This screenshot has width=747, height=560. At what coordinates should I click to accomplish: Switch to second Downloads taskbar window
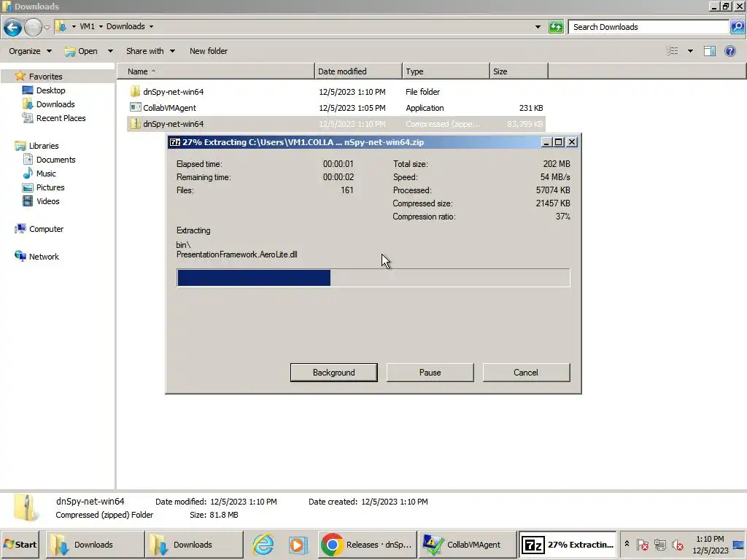pos(194,544)
